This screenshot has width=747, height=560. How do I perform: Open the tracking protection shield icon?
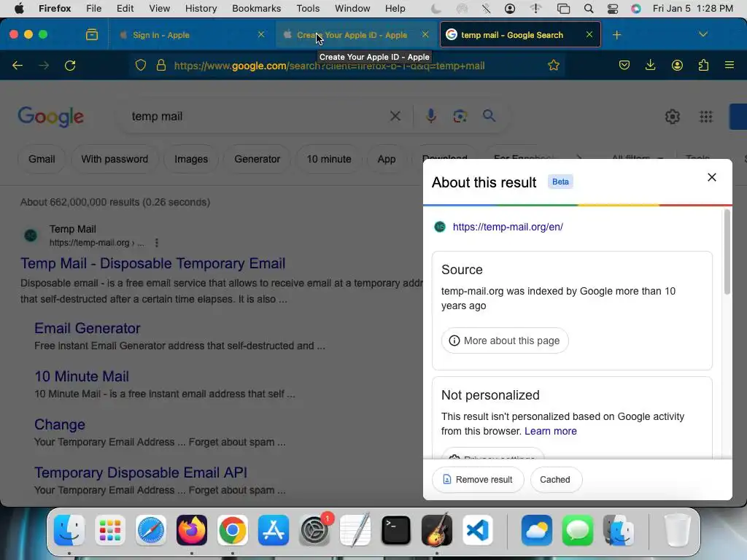(141, 65)
